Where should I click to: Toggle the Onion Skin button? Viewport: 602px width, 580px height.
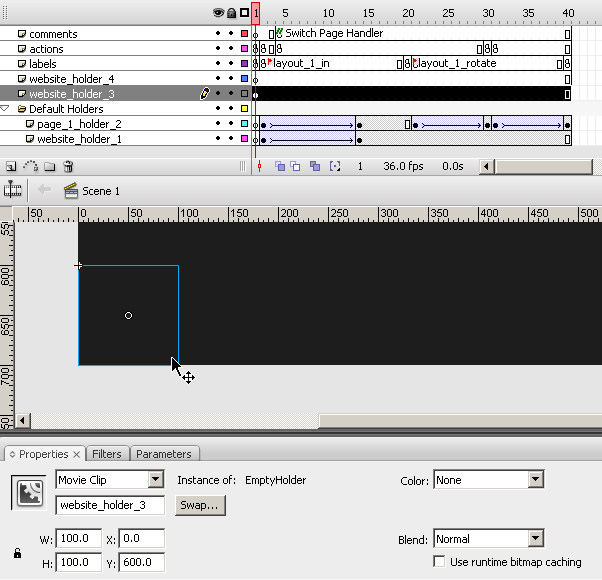(280, 167)
